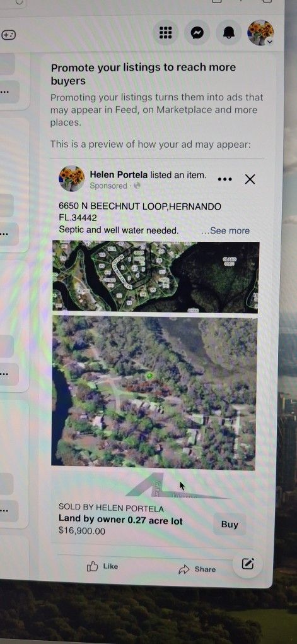This screenshot has width=297, height=644.
Task: Open the three-dot ad options menu
Action: point(225,179)
